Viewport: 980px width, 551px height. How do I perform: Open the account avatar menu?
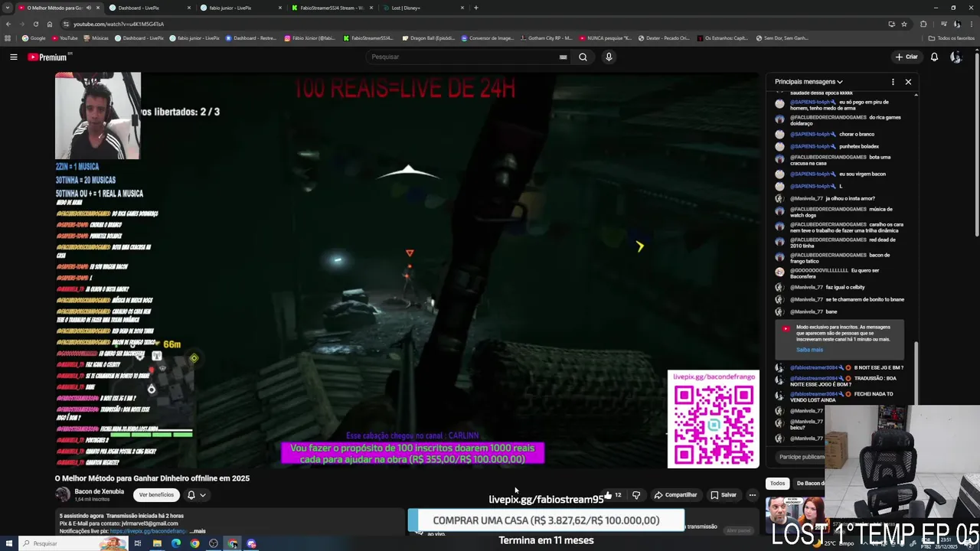click(x=955, y=57)
